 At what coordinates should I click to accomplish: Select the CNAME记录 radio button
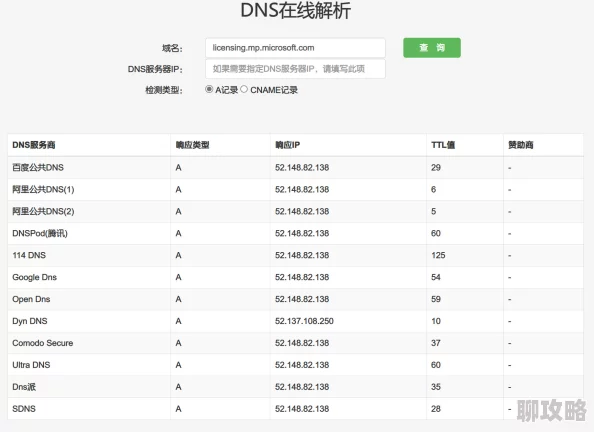[x=244, y=89]
